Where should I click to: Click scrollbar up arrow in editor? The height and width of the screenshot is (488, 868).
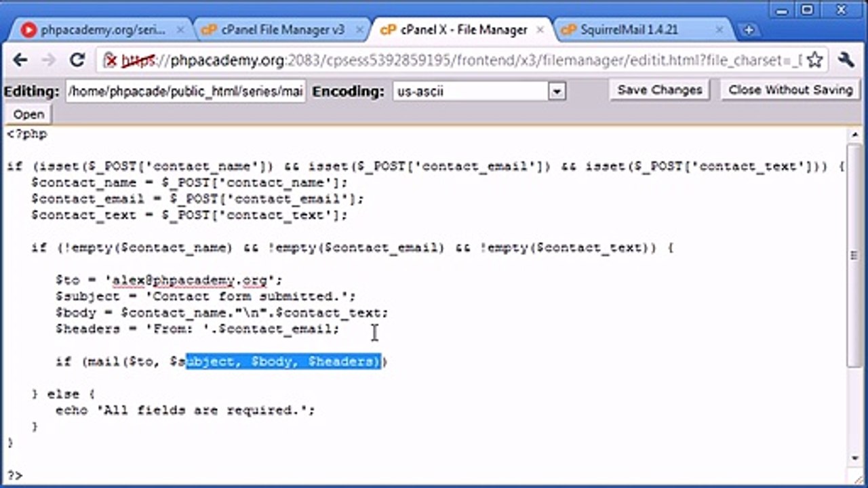click(855, 134)
